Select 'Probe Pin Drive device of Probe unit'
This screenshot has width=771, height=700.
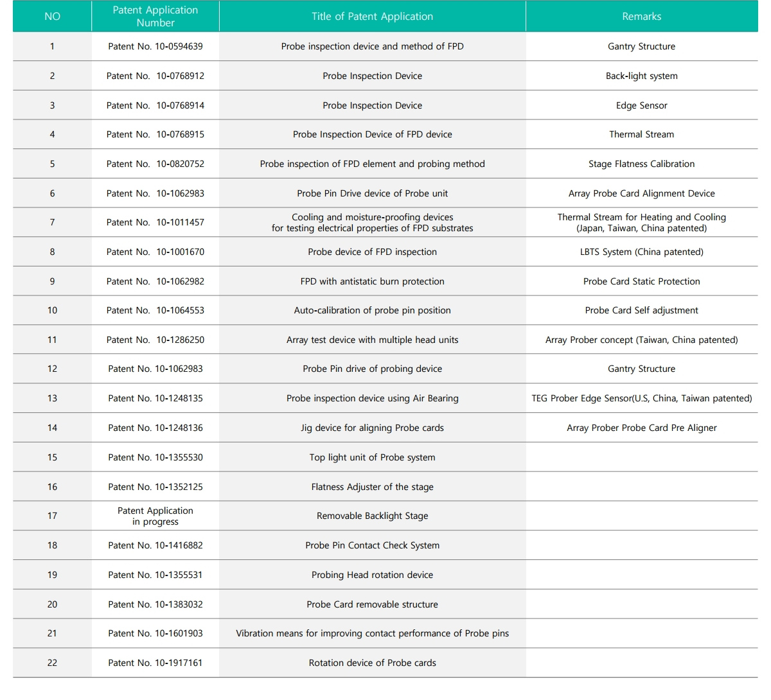pos(372,193)
